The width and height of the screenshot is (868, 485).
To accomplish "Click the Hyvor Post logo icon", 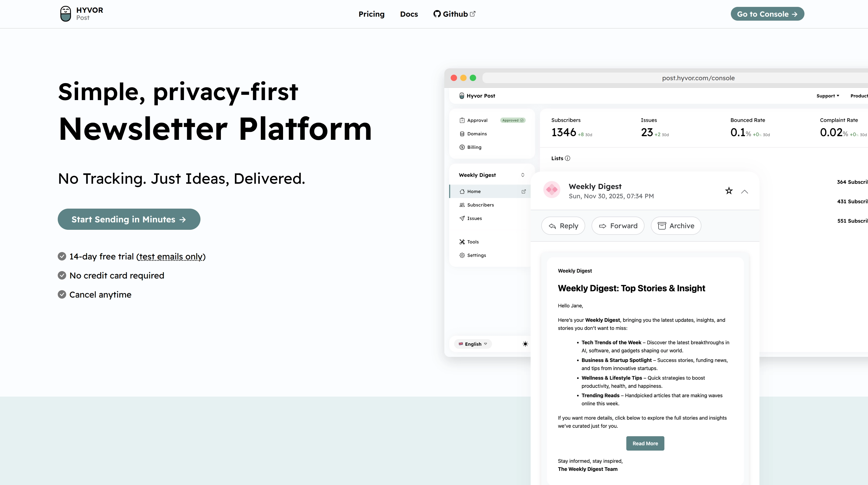I will pos(65,14).
